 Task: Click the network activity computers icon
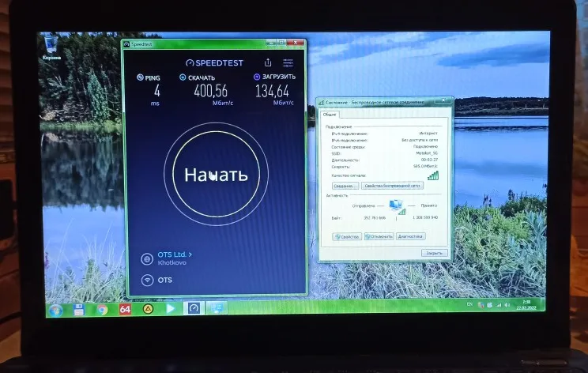point(397,207)
